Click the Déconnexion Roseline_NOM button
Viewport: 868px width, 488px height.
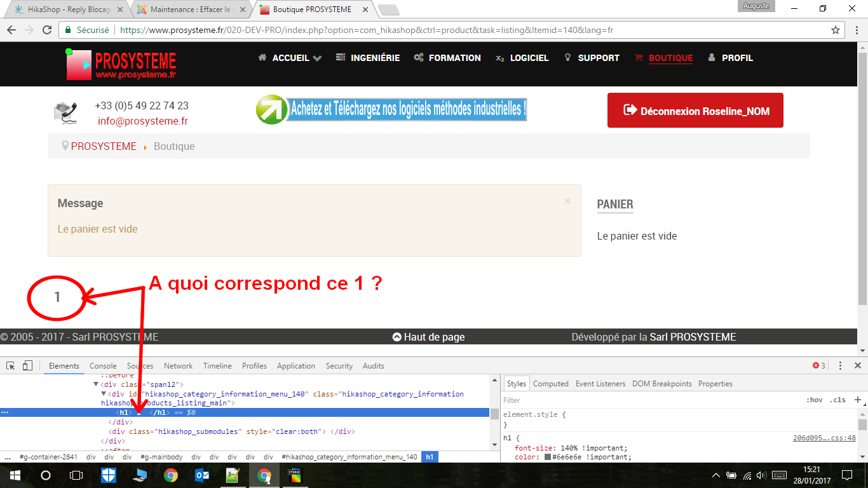coord(695,111)
